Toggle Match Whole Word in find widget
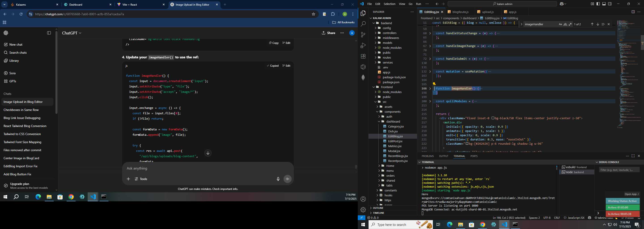 (565, 24)
